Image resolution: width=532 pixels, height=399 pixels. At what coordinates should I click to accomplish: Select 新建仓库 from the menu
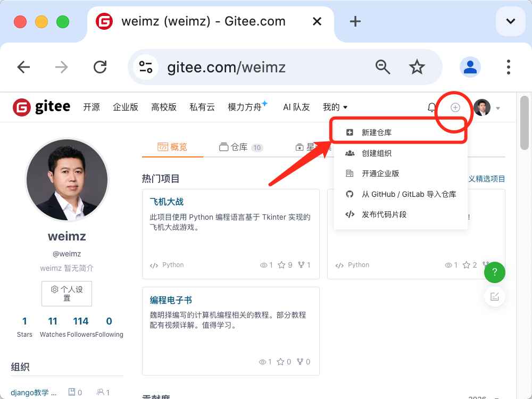tap(377, 132)
